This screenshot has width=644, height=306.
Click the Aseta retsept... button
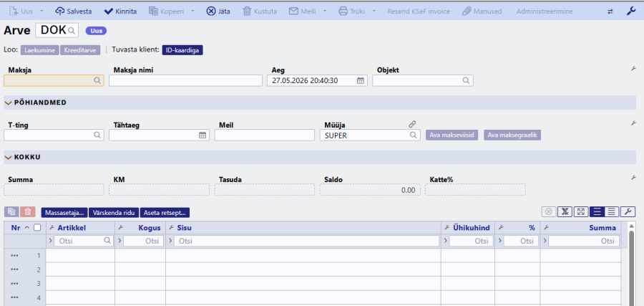[165, 213]
